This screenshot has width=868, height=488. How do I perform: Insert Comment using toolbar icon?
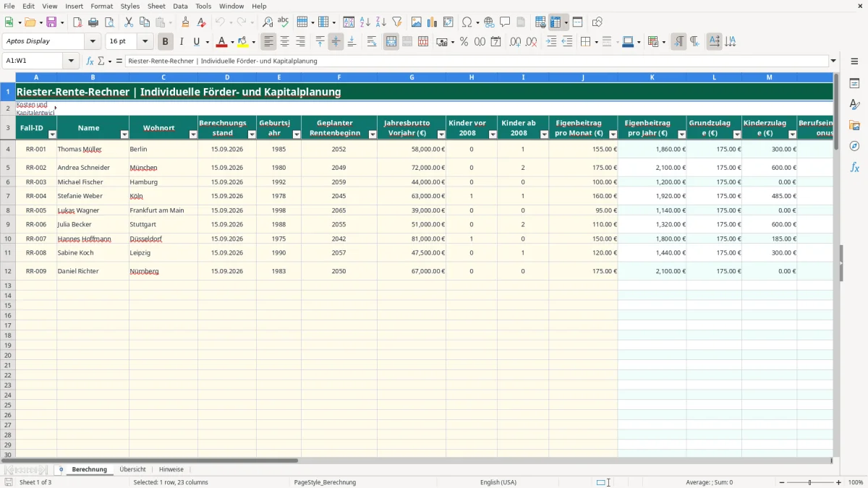[505, 22]
